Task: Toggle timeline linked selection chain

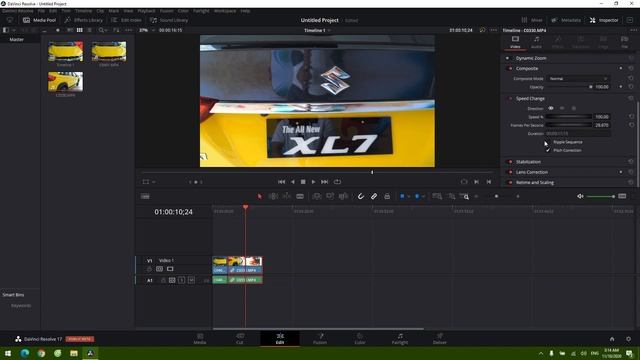Action: point(374,196)
